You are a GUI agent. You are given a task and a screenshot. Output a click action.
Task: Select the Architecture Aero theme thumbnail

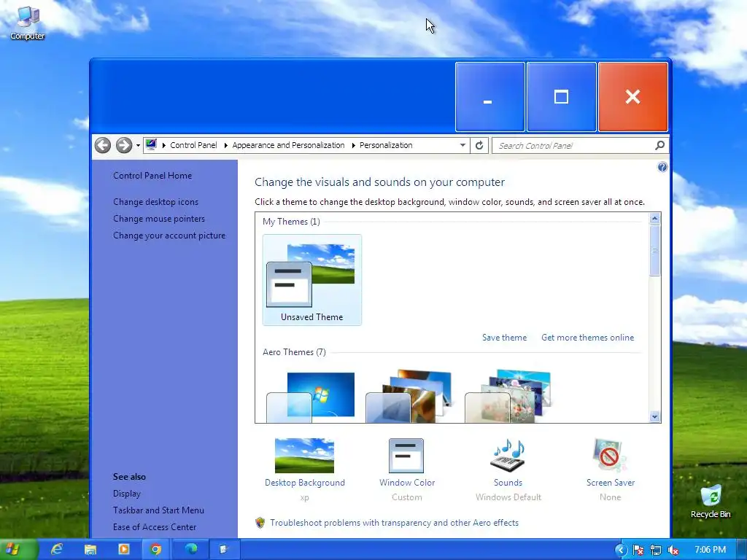click(x=409, y=396)
